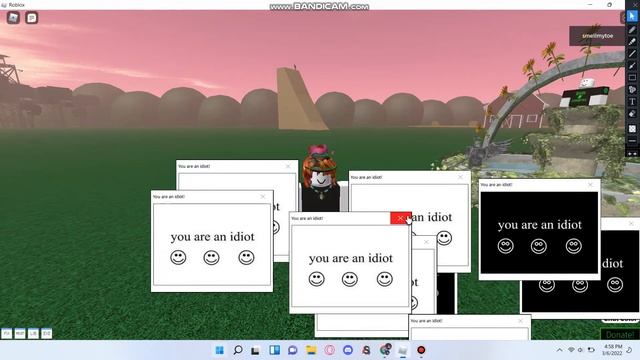
Task: Open Task View from the taskbar
Action: click(256, 350)
